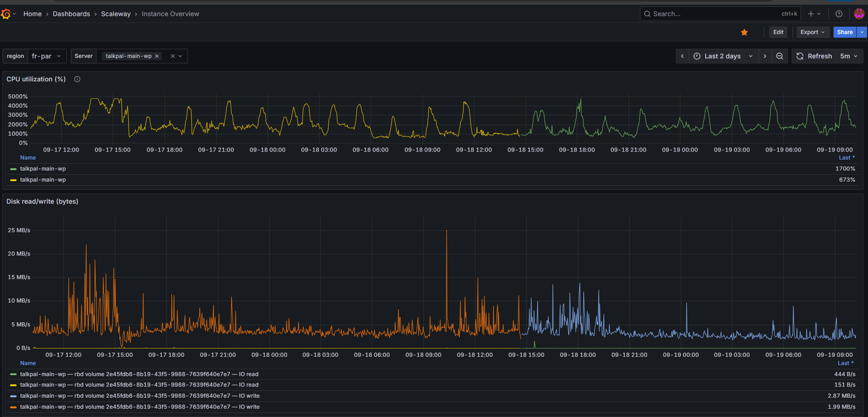The width and height of the screenshot is (868, 417).
Task: Click the Grafana logo icon
Action: click(x=6, y=14)
